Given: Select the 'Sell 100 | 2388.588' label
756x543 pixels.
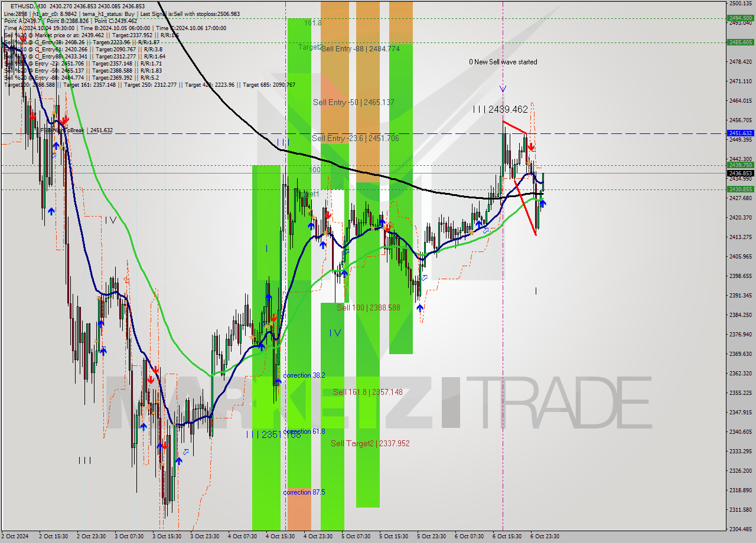Looking at the screenshot, I should click(369, 308).
